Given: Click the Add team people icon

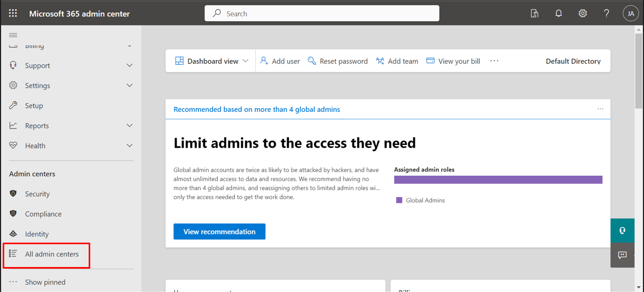Looking at the screenshot, I should point(380,61).
